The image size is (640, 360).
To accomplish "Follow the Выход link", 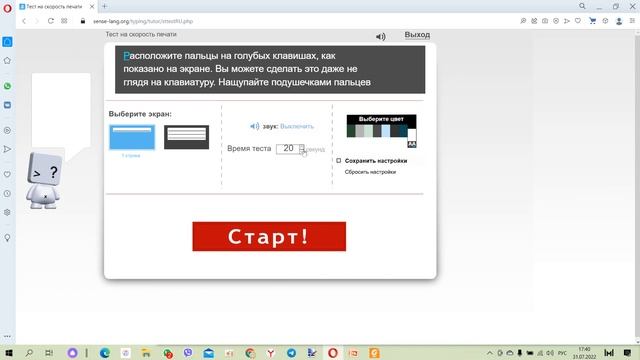I will coord(417,35).
